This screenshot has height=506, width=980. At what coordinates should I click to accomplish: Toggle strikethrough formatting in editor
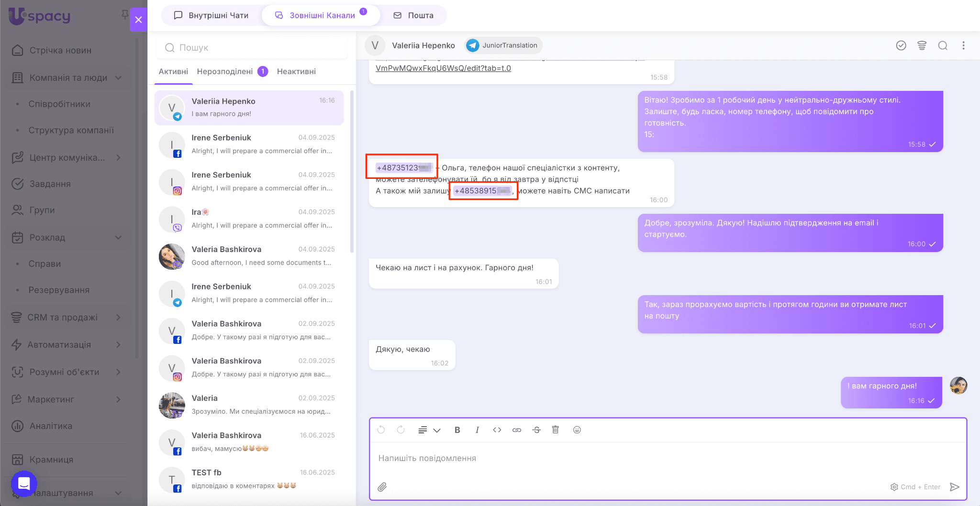536,430
